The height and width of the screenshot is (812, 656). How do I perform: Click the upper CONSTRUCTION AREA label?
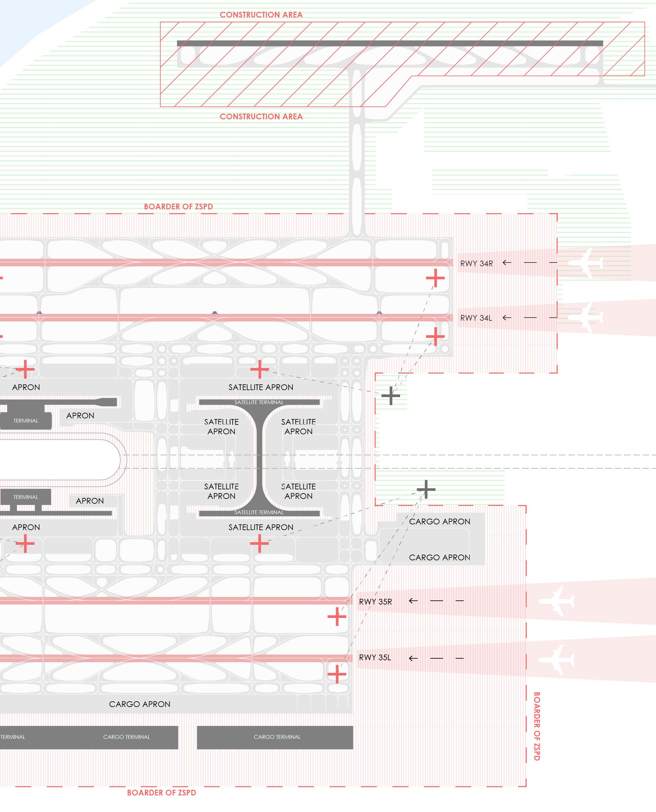click(261, 15)
